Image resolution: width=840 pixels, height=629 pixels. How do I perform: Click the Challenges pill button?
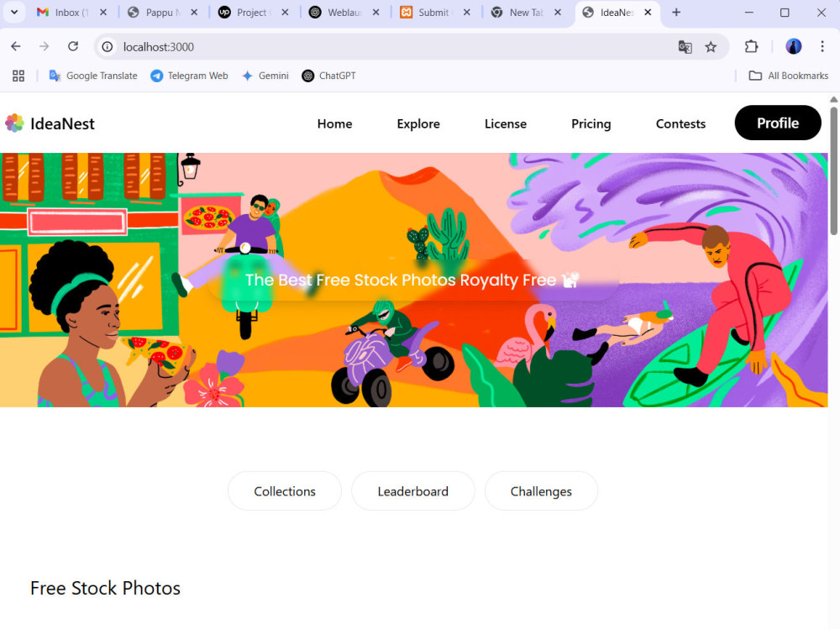pos(541,490)
